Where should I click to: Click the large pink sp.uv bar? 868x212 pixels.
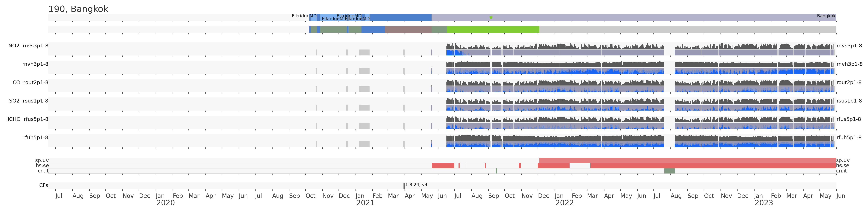pos(687,161)
